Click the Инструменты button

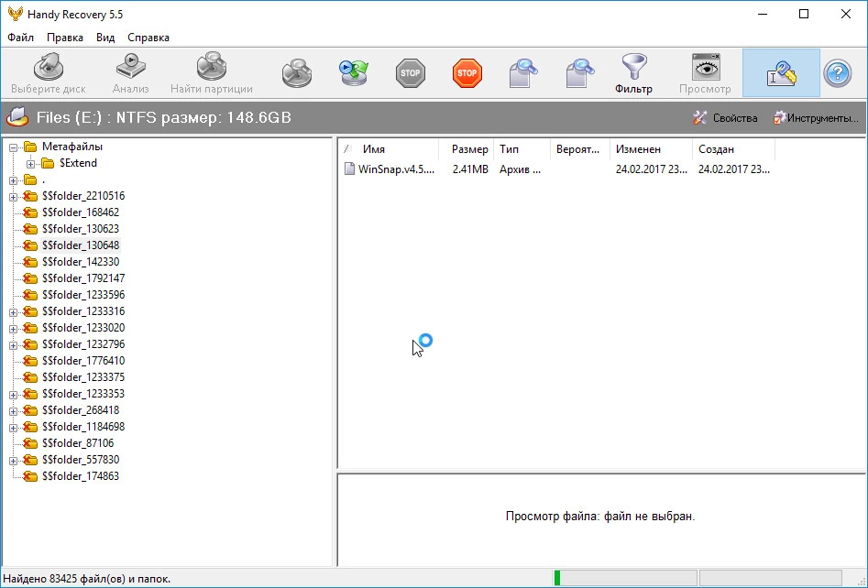coord(816,118)
